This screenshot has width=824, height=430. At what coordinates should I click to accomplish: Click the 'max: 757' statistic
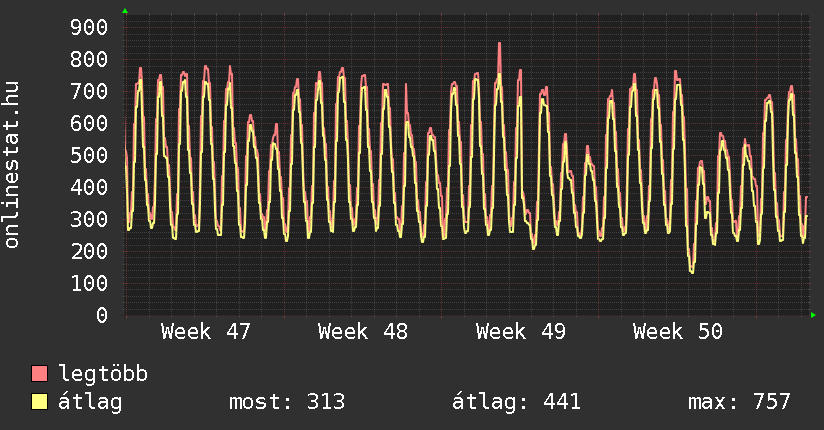pyautogui.click(x=739, y=403)
